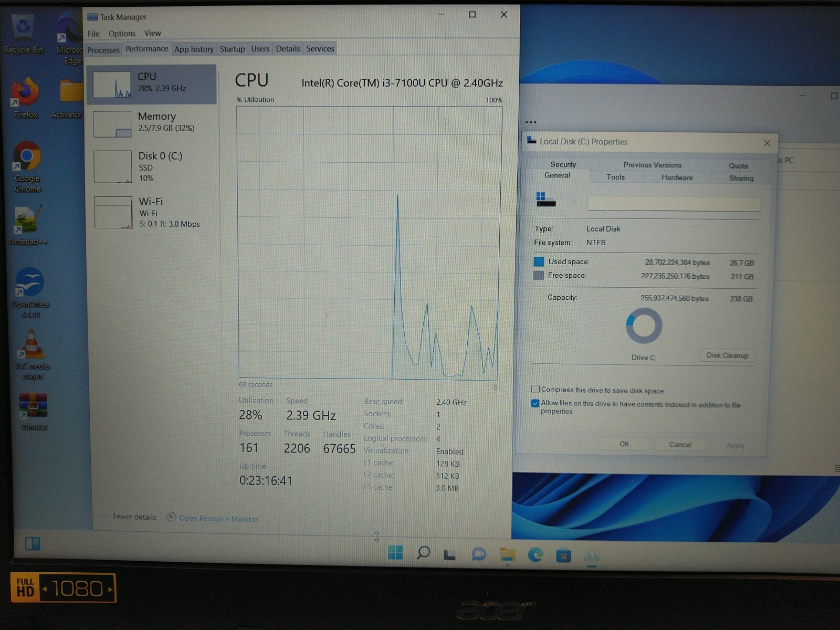Click the Used space blue swatch
This screenshot has height=630, width=840.
(539, 261)
